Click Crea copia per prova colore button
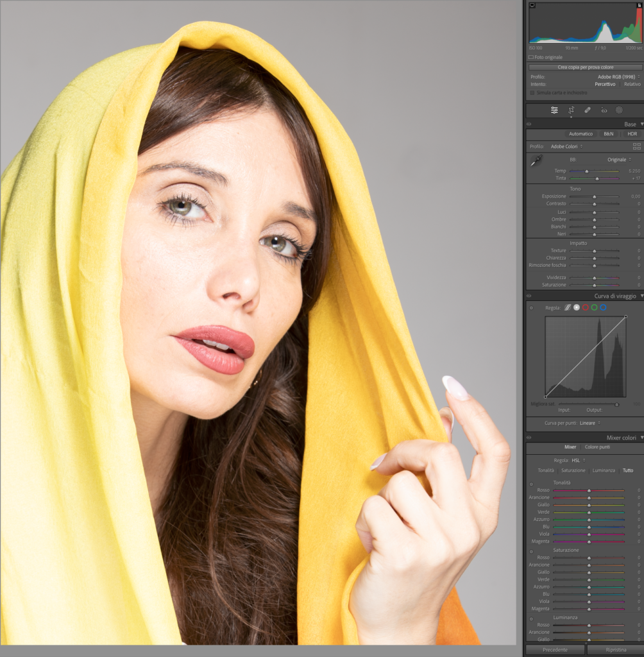Image resolution: width=644 pixels, height=657 pixels. 586,67
